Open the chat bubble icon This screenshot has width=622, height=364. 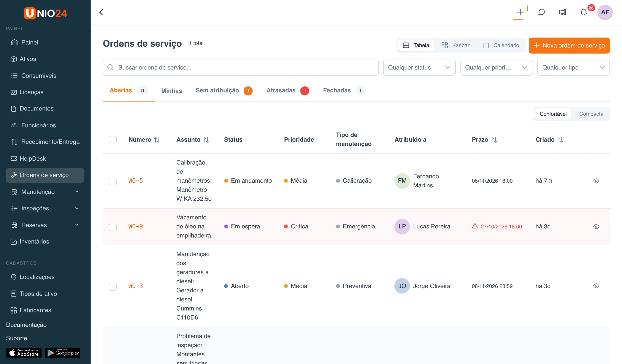[541, 12]
